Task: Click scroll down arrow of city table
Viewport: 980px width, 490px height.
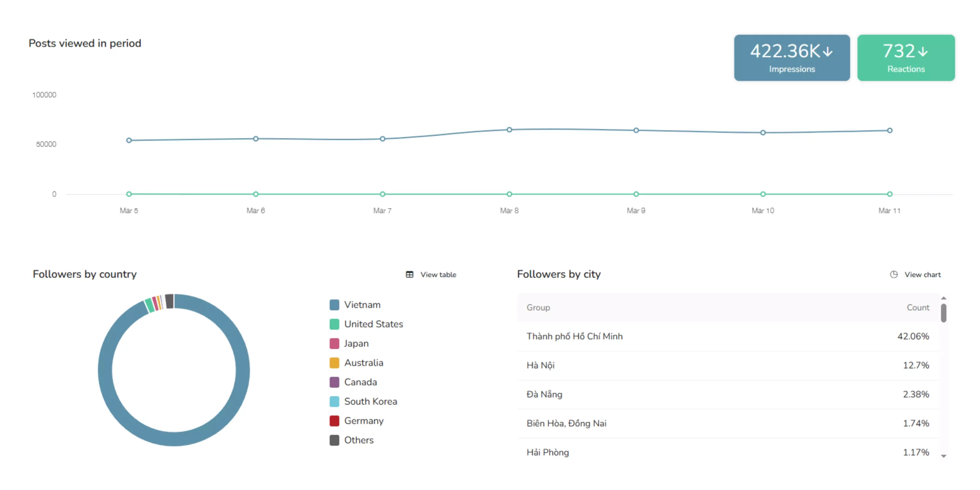Action: [943, 456]
